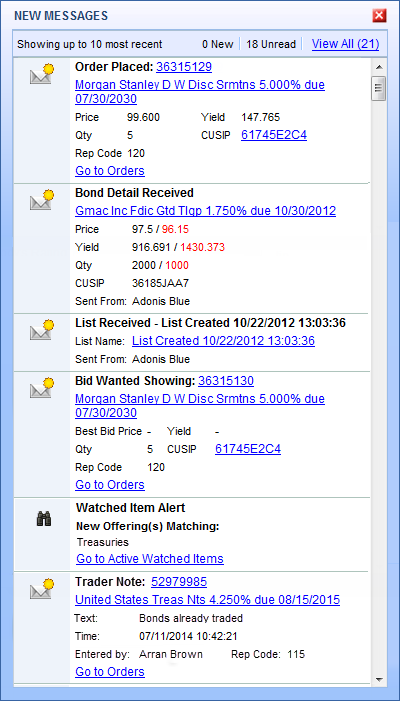The height and width of the screenshot is (701, 400).
Task: Click Adonis Blue sender in List Received
Action: pyautogui.click(x=161, y=359)
